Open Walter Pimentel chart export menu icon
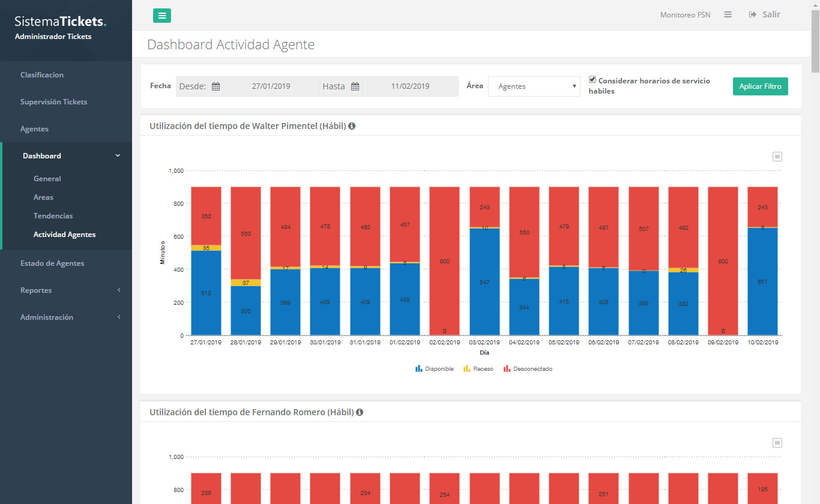Viewport: 820px width, 504px height. pyautogui.click(x=777, y=157)
